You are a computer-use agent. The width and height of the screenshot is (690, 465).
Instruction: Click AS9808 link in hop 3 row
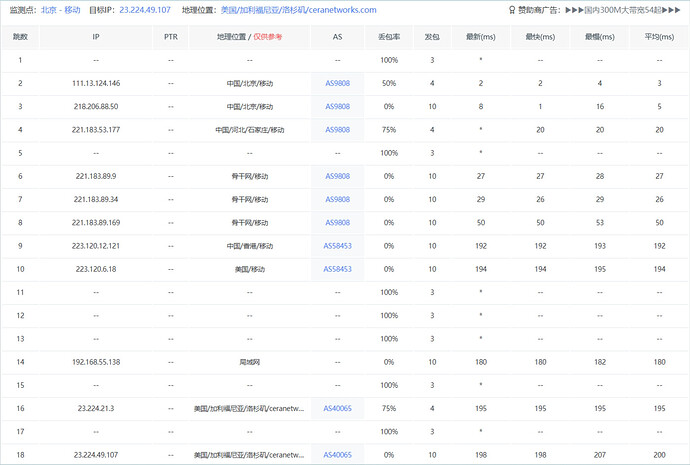338,106
